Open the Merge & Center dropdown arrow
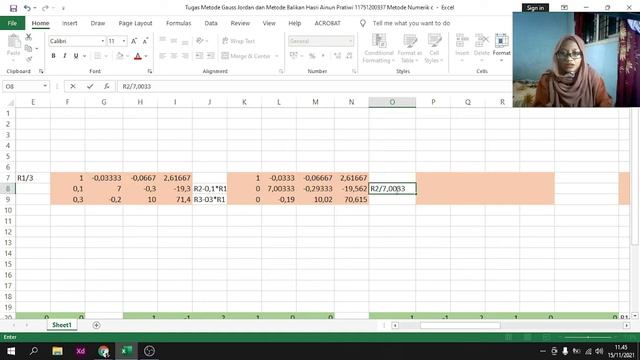 pyautogui.click(x=277, y=56)
